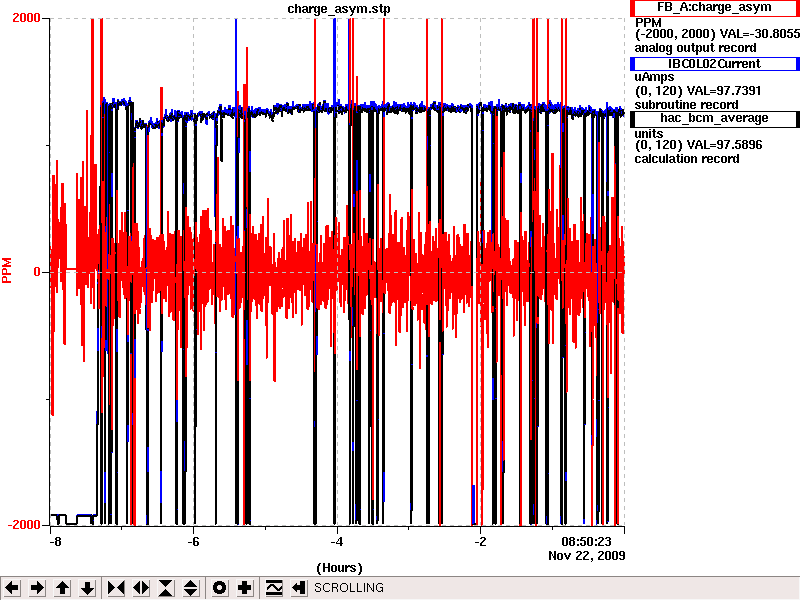Click the 'units' label under hac_bcm_average
This screenshot has width=800, height=600.
(648, 134)
